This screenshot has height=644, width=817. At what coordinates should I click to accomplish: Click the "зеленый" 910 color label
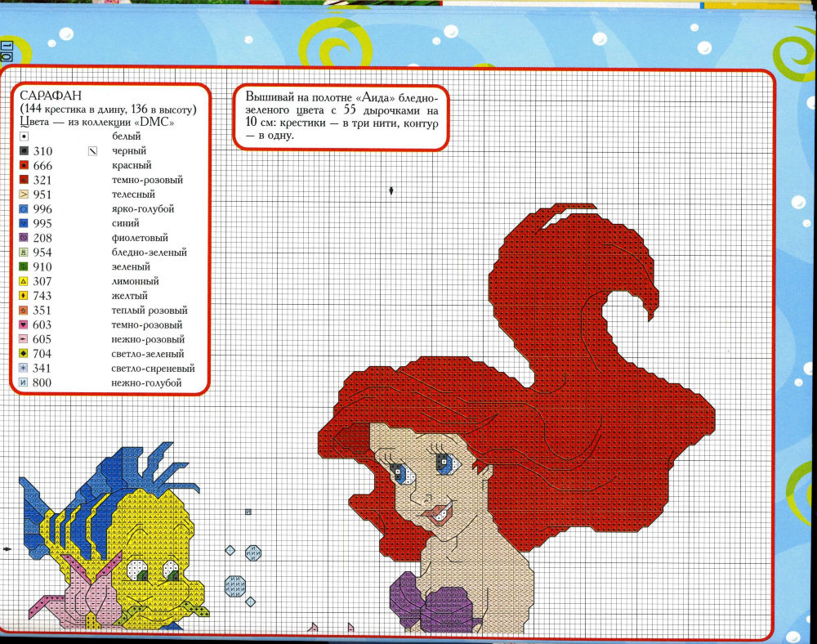[131, 266]
